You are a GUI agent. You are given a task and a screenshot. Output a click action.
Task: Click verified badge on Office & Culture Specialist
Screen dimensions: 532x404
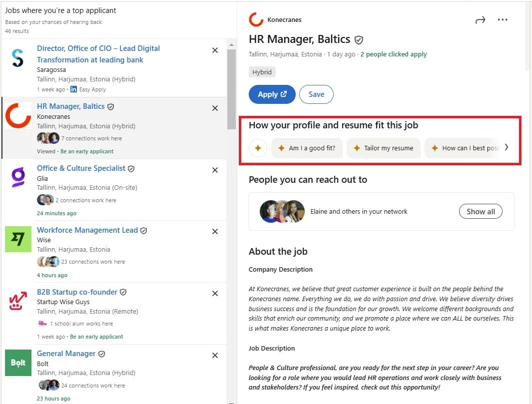pos(131,169)
